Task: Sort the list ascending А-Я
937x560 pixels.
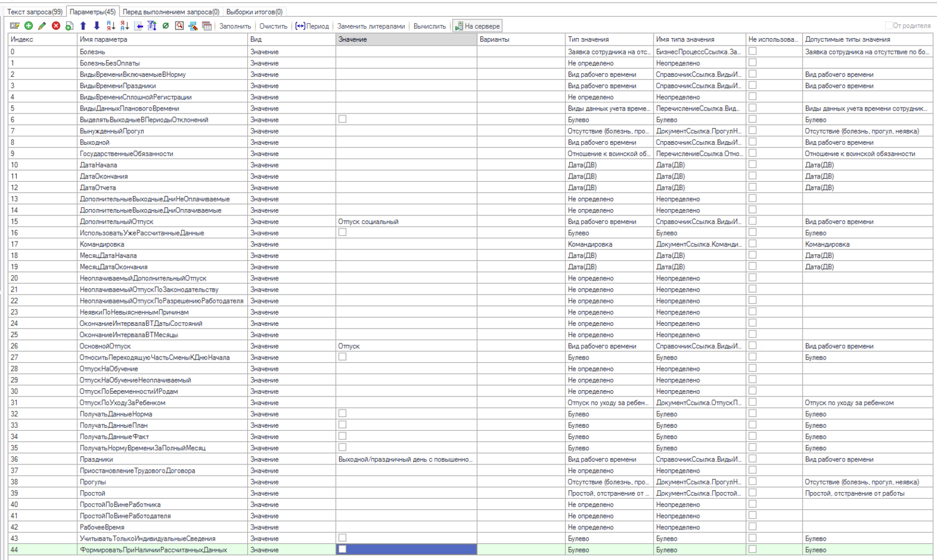Action: [111, 26]
